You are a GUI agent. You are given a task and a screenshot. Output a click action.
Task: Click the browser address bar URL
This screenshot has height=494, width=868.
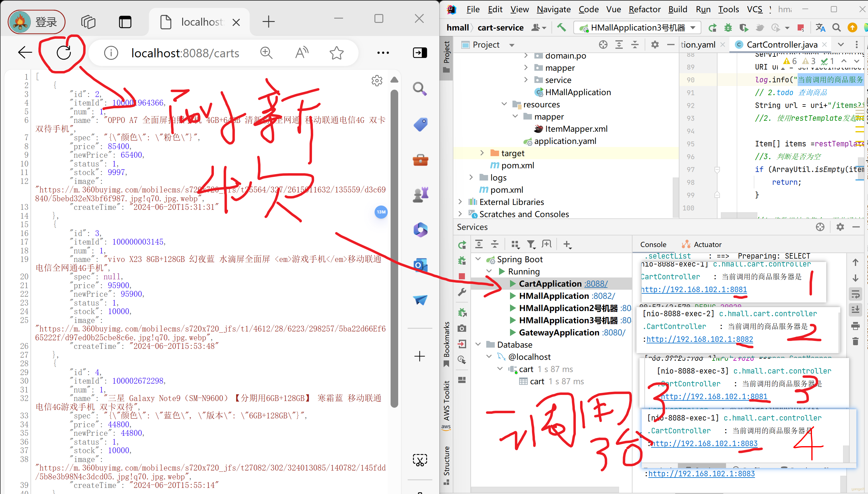[185, 53]
